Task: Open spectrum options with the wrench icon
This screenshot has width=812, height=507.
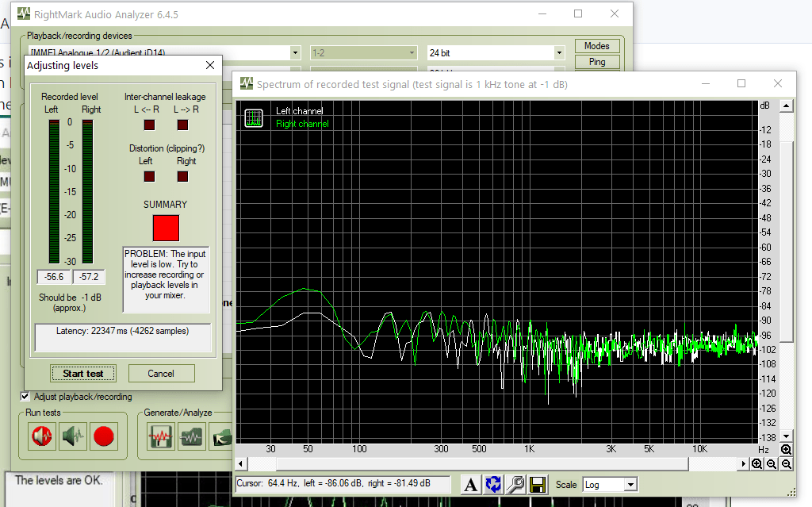Action: (x=515, y=485)
